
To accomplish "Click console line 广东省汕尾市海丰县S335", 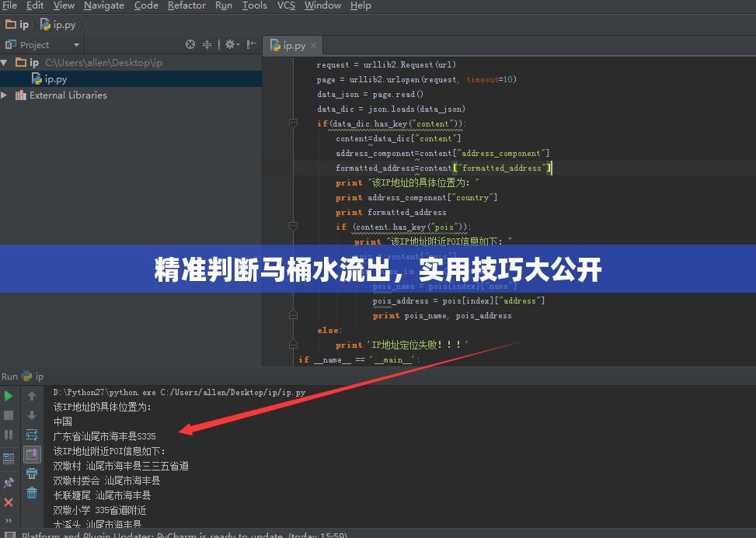I will click(x=105, y=436).
